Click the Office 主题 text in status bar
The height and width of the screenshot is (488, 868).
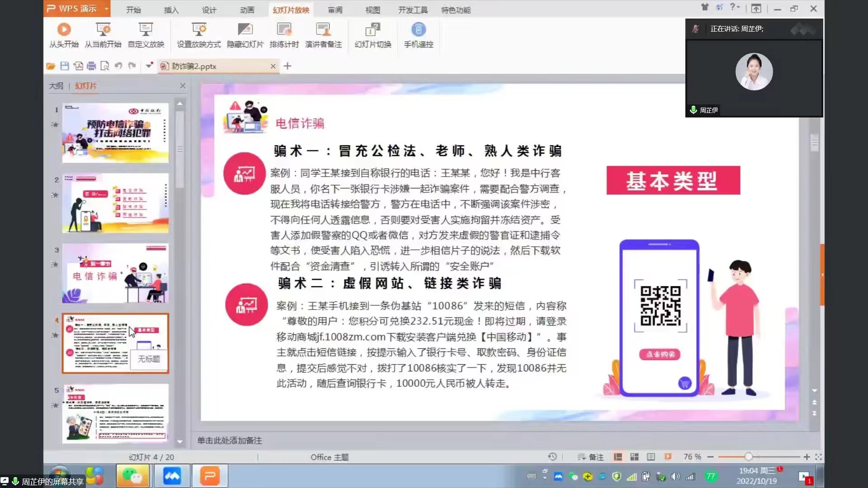pos(330,457)
